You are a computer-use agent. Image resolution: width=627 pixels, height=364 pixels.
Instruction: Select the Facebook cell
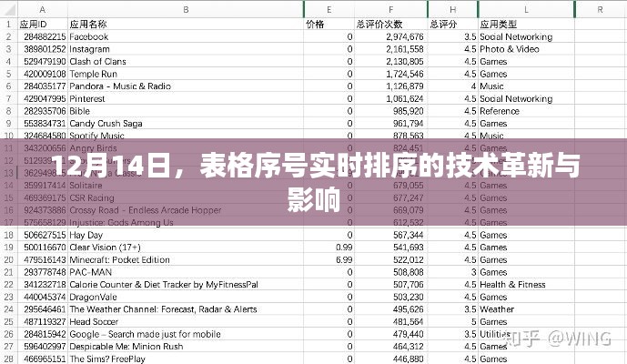[186, 36]
